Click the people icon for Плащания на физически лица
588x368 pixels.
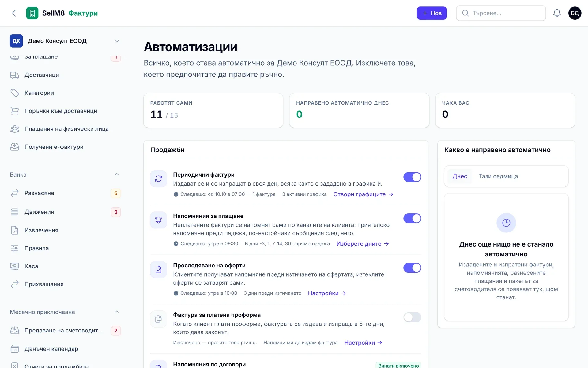pyautogui.click(x=15, y=129)
